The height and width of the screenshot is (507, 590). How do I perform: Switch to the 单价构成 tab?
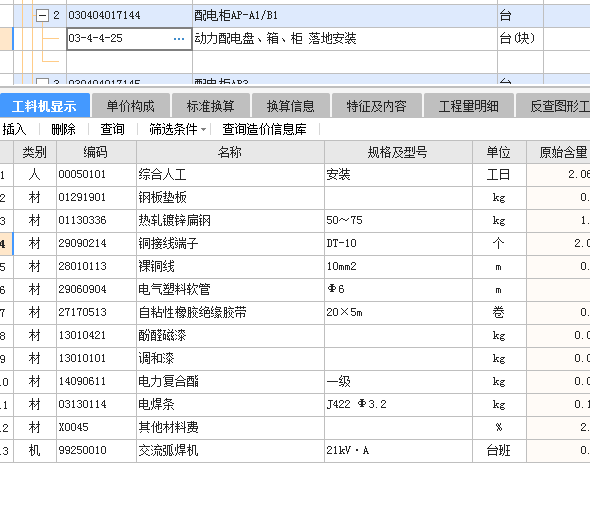pos(131,106)
